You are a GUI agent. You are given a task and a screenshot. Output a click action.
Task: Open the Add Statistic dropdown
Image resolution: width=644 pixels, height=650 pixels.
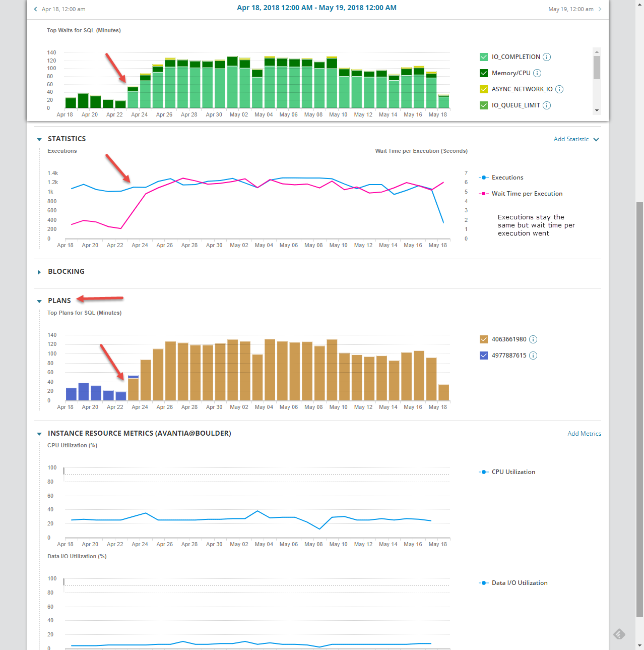click(576, 139)
